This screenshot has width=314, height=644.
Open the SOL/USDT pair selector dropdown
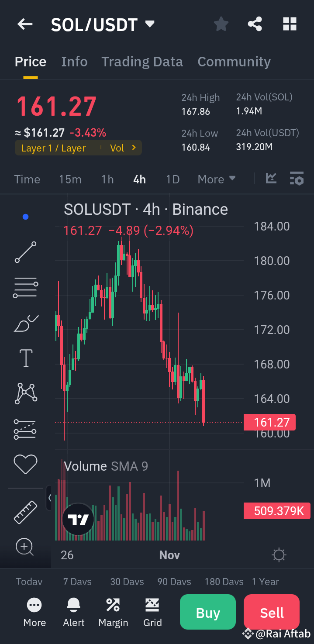(x=149, y=24)
